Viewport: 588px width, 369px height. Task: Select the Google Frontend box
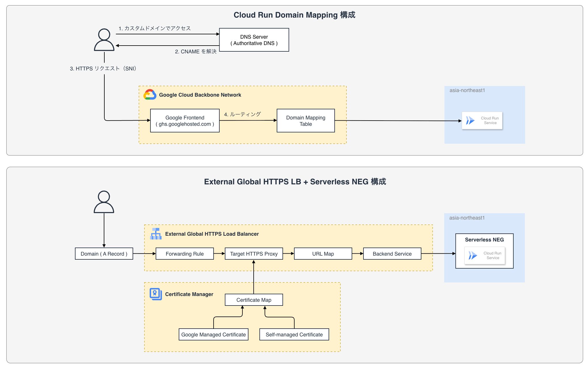pos(185,121)
